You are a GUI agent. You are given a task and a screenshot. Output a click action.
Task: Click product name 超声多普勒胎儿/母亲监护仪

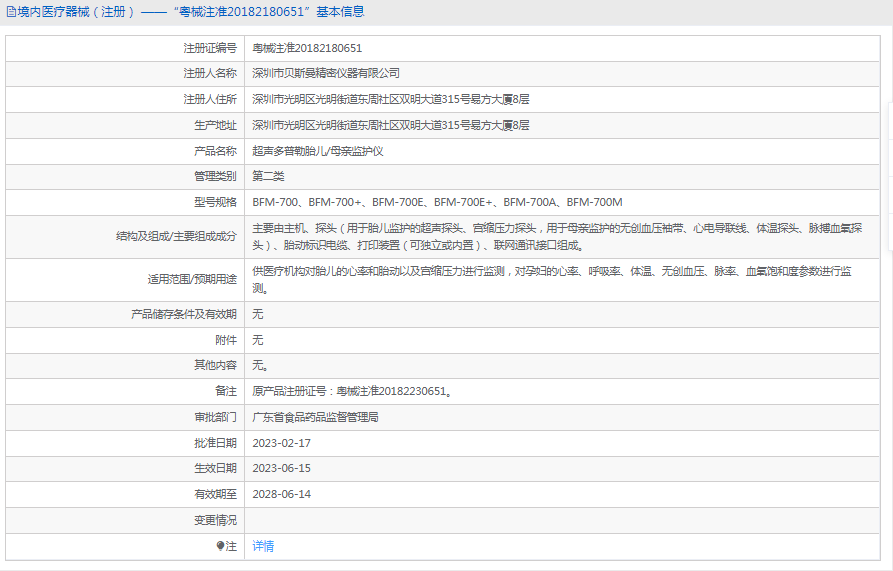tap(318, 151)
